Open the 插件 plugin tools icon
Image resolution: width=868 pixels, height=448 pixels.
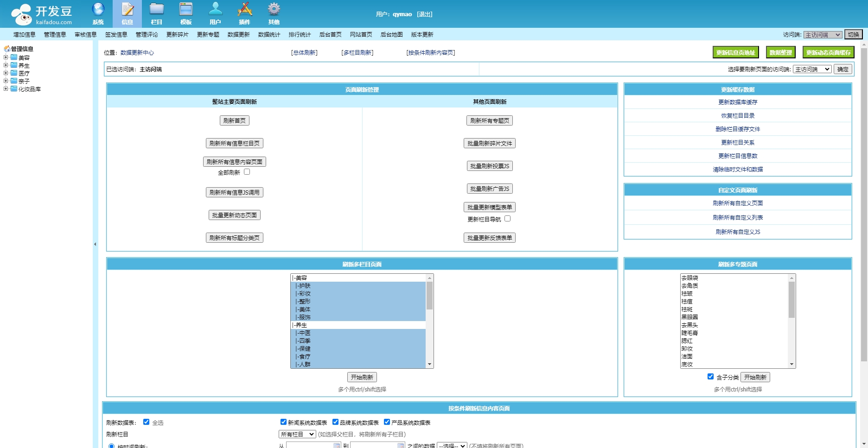(244, 10)
